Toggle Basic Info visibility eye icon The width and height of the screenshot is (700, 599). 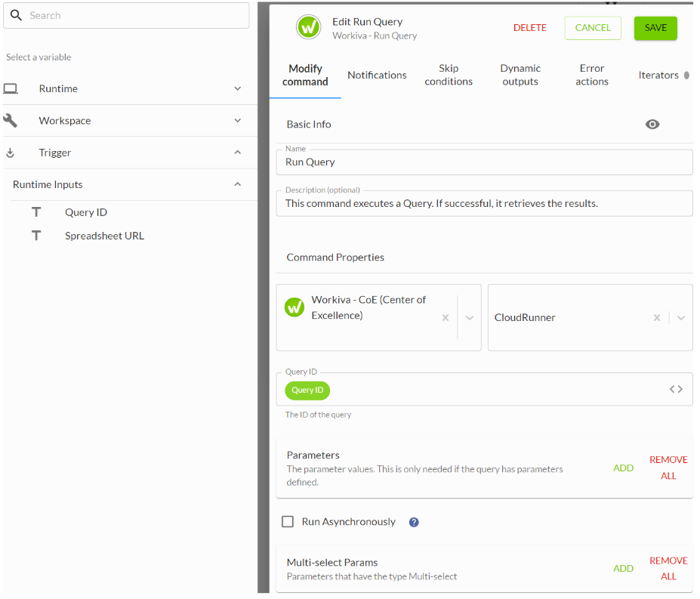[x=652, y=125]
